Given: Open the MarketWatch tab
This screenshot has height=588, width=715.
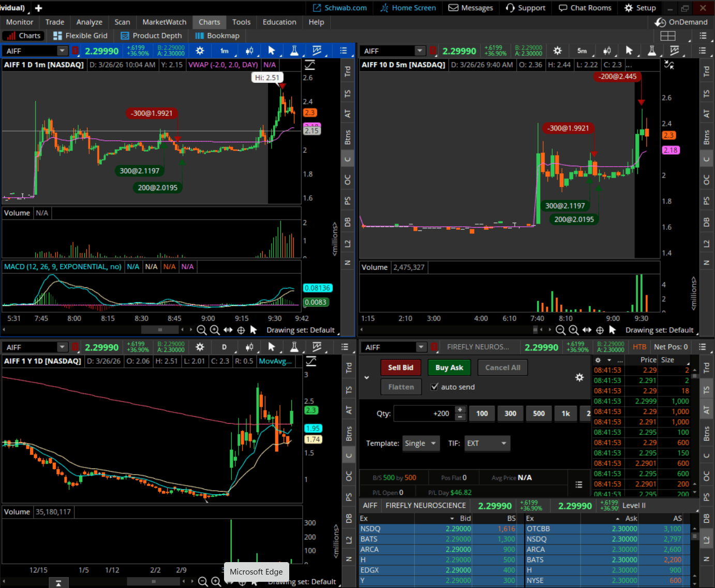Looking at the screenshot, I should 165,22.
